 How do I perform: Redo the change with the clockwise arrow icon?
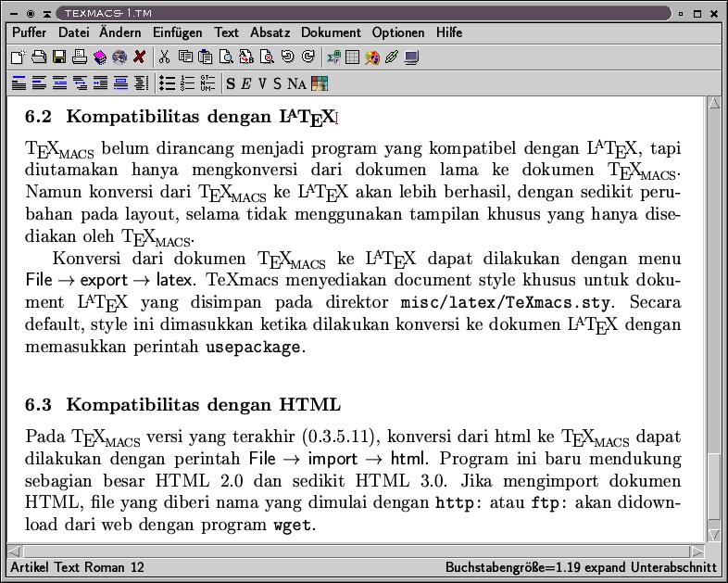(308, 57)
